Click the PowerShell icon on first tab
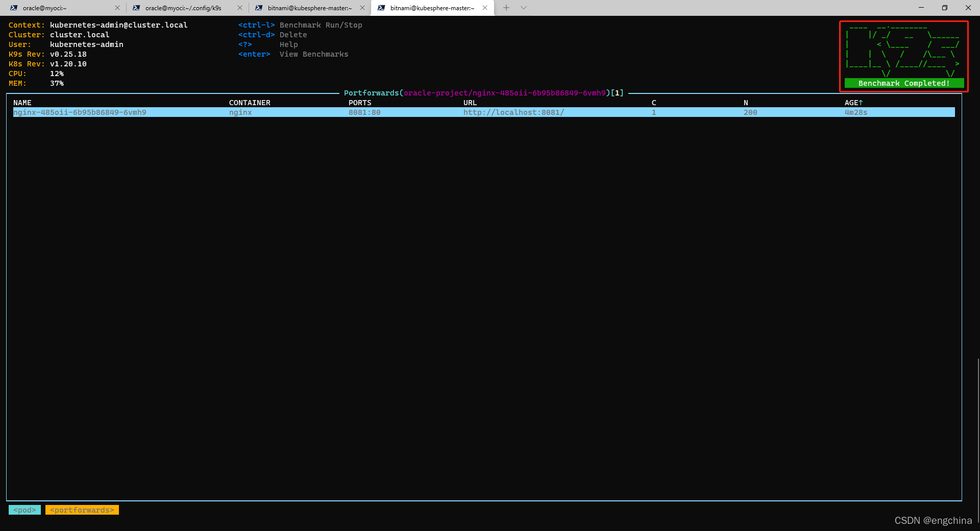 pos(14,8)
